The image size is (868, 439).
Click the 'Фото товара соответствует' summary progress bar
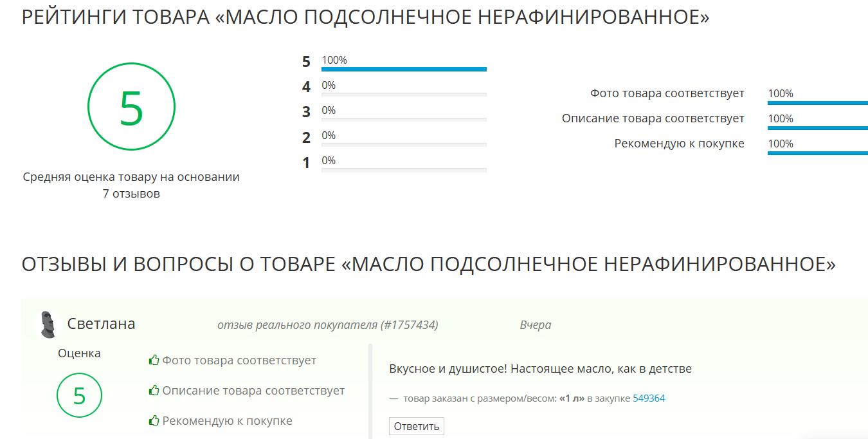tap(817, 102)
